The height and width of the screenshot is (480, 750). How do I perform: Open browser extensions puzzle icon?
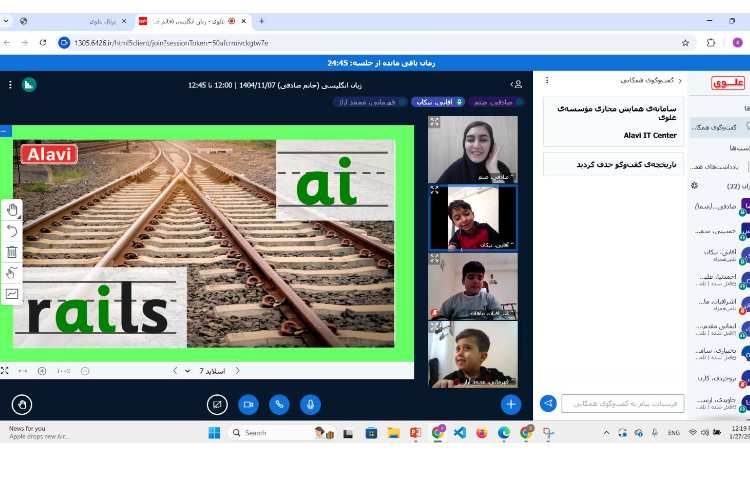(x=711, y=43)
